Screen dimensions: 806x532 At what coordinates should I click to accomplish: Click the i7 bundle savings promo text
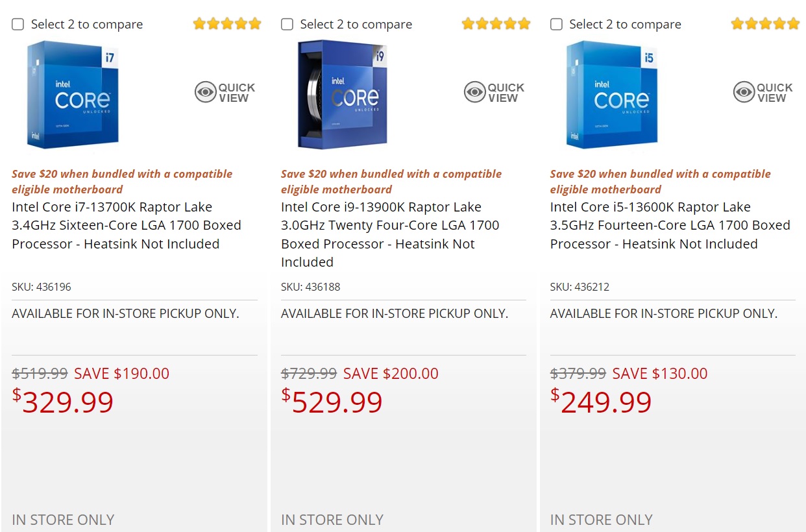tap(122, 182)
